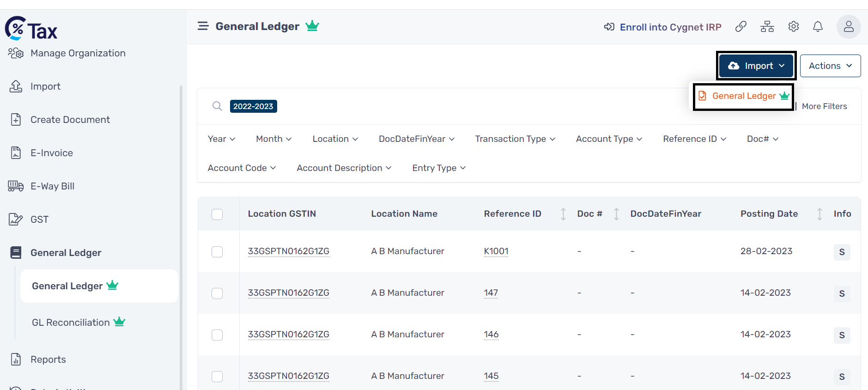Expand the Entry Type filter dropdown
This screenshot has height=390, width=868.
[x=439, y=168]
